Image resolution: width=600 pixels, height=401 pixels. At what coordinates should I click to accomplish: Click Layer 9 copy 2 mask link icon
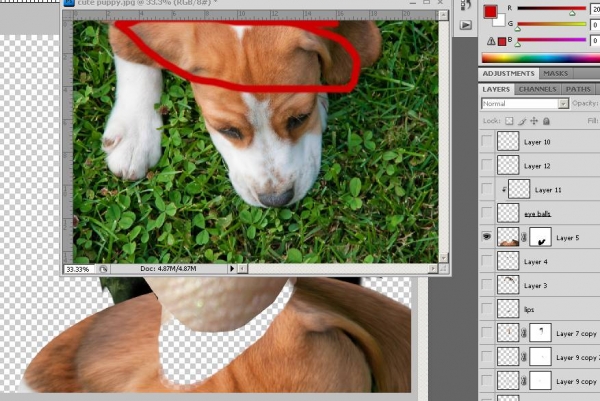[x=524, y=357]
